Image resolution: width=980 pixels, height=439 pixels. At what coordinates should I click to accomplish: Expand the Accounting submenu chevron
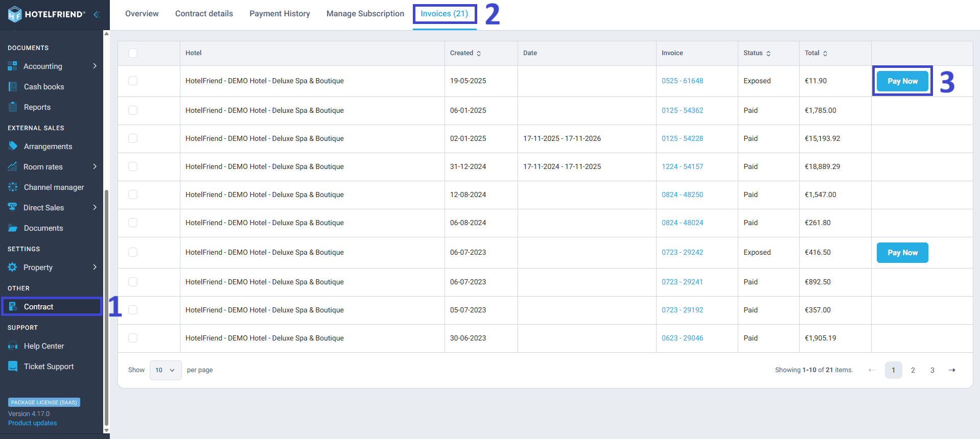click(x=95, y=66)
